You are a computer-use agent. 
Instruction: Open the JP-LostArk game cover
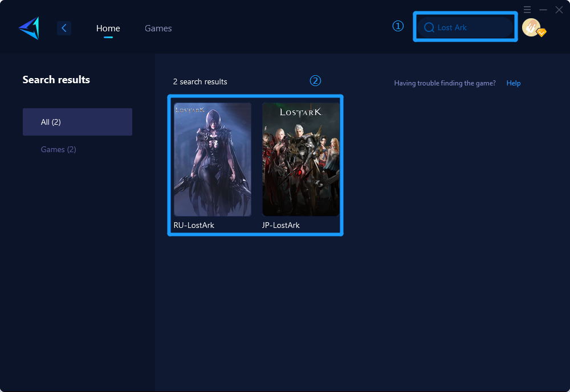click(x=301, y=160)
